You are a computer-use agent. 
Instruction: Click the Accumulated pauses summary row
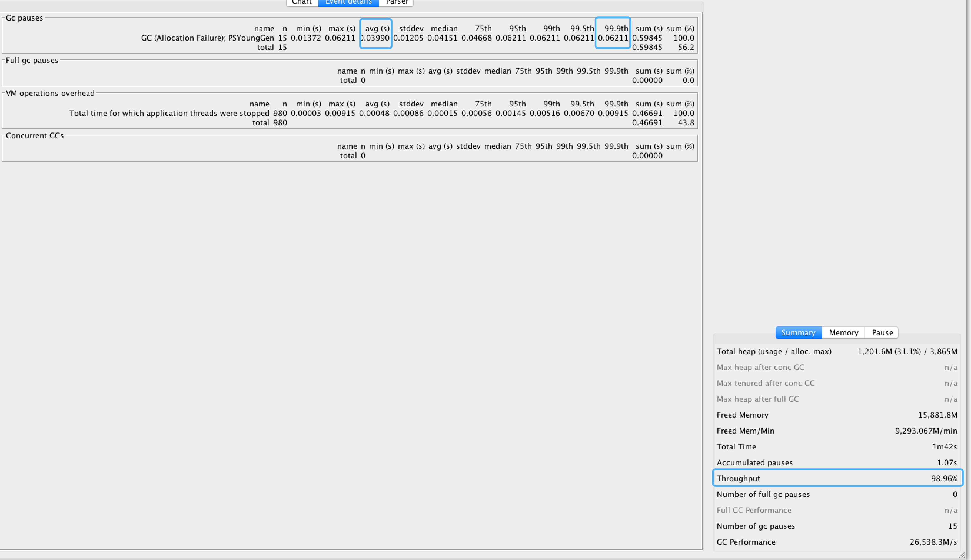(837, 462)
